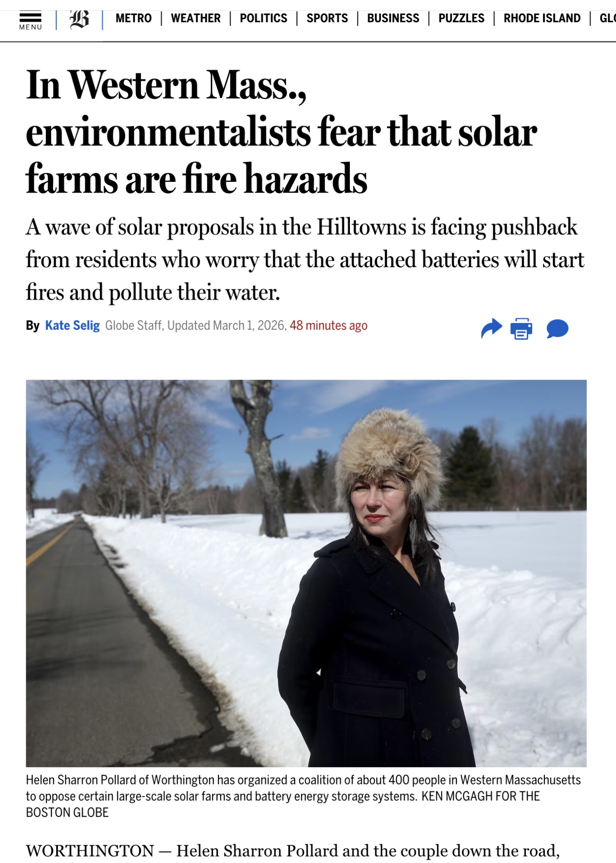Go to the Business section

393,19
